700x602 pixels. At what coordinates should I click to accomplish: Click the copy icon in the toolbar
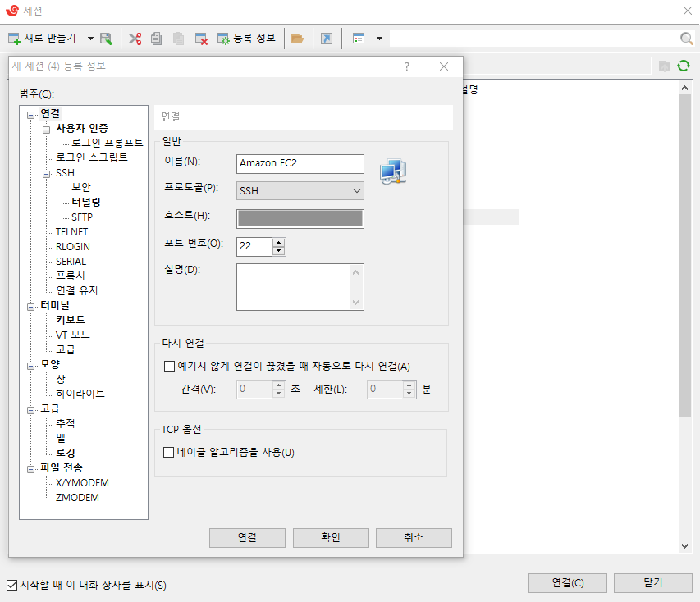tap(156, 39)
